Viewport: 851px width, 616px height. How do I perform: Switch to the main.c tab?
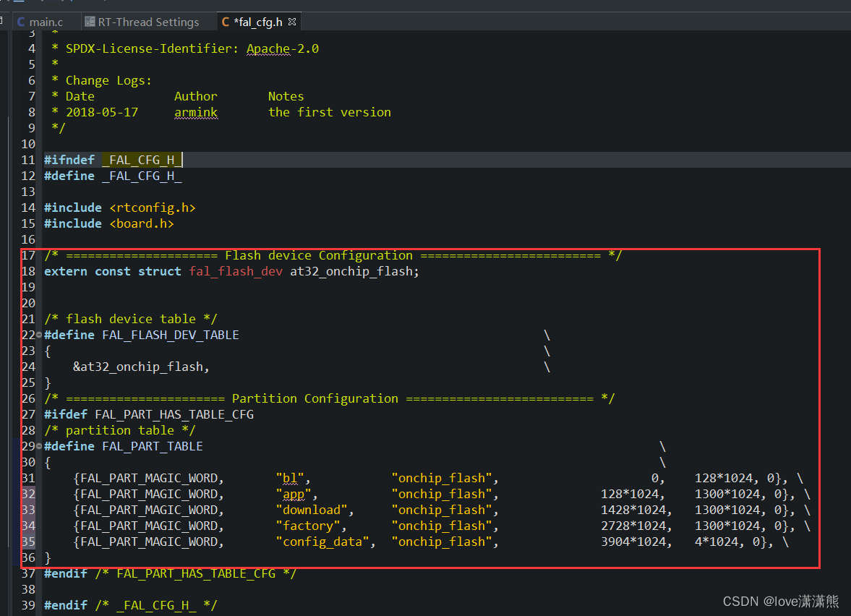coord(40,22)
